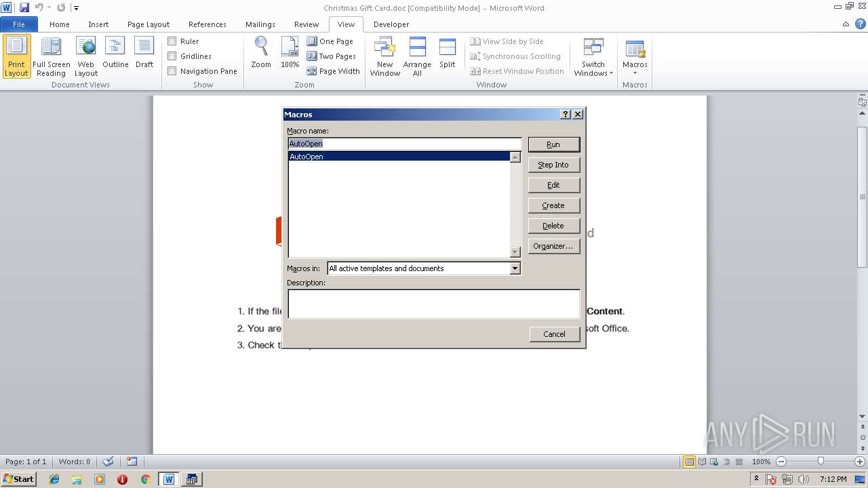Cancel the Macros dialog
Screen dimensions: 868x488
click(554, 333)
